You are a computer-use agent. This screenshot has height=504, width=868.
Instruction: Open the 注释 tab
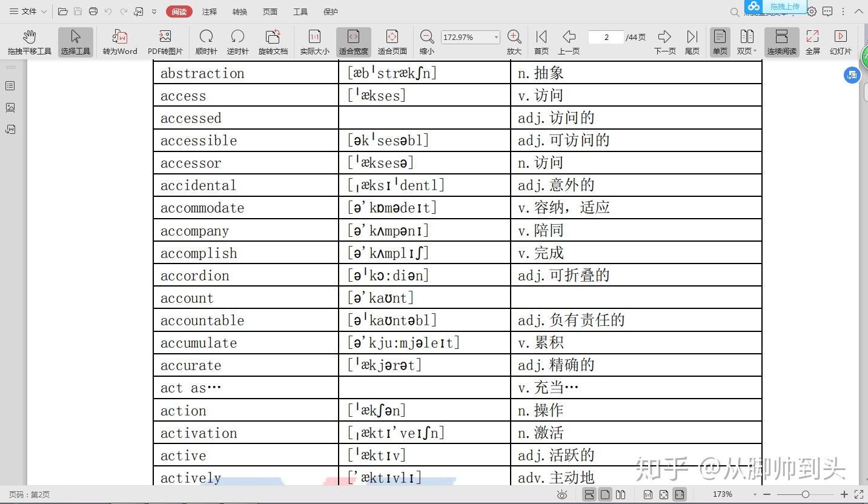click(x=210, y=12)
